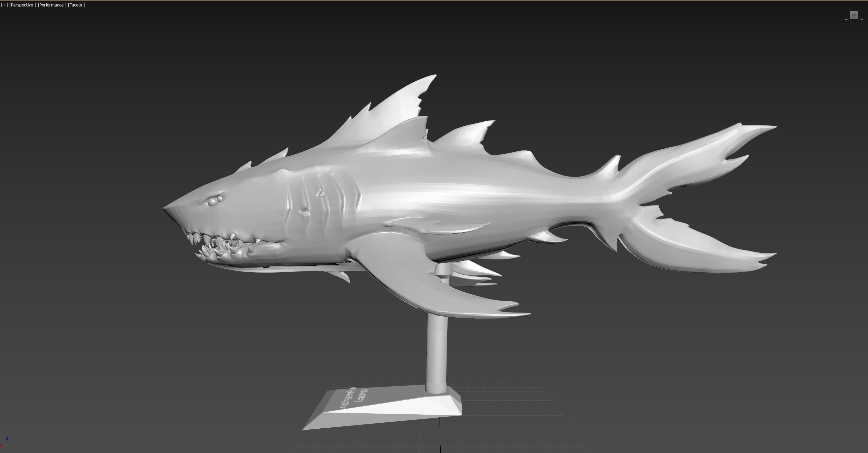Open the Perspective point-of-view viewport menu
This screenshot has width=868, height=453.
pos(22,5)
